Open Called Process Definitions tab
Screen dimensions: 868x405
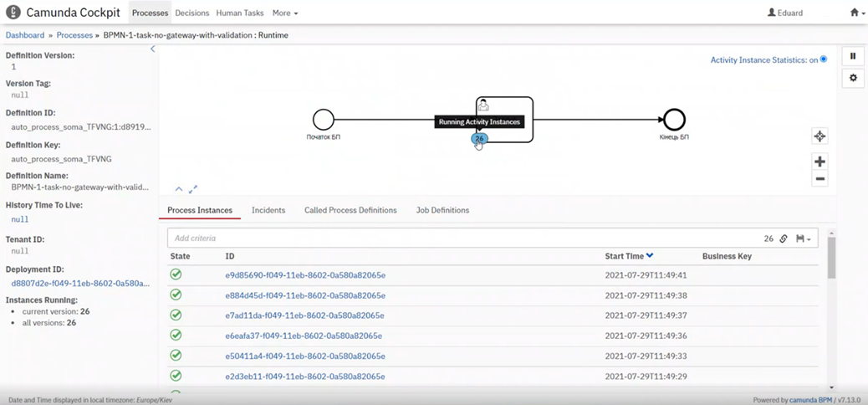pyautogui.click(x=350, y=211)
